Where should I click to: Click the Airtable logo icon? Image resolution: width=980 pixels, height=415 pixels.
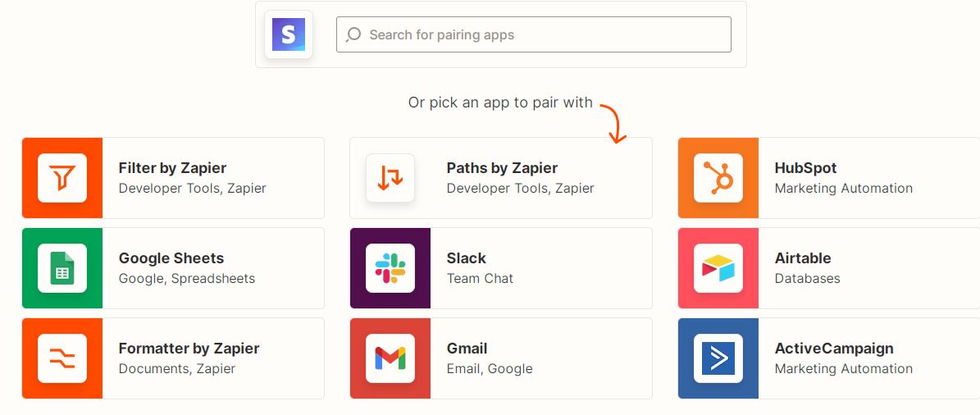[718, 268]
